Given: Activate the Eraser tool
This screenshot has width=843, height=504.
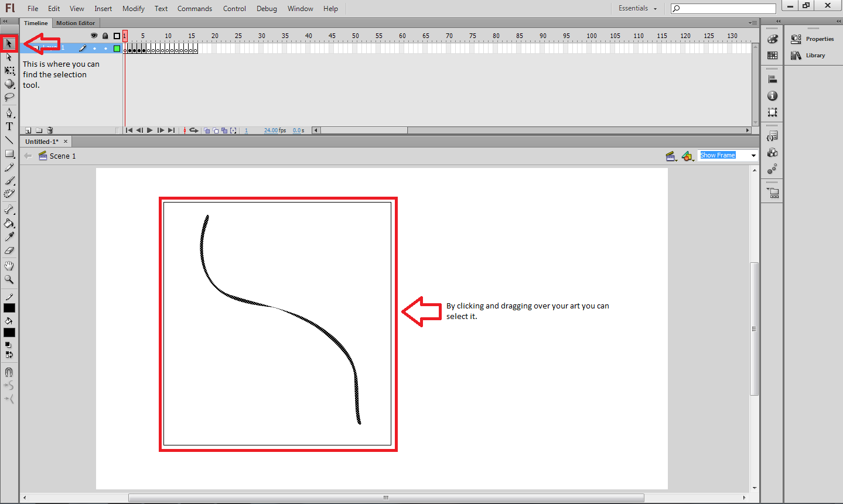Looking at the screenshot, I should click(9, 251).
